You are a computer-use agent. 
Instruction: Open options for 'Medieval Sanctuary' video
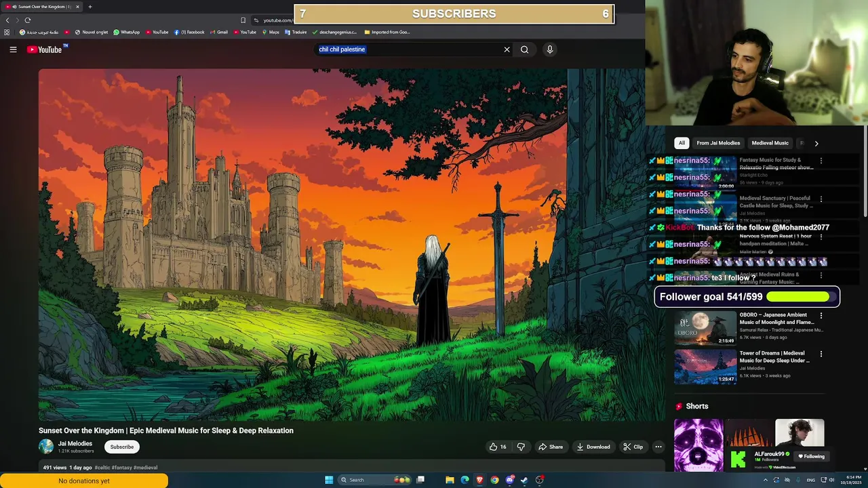point(821,199)
